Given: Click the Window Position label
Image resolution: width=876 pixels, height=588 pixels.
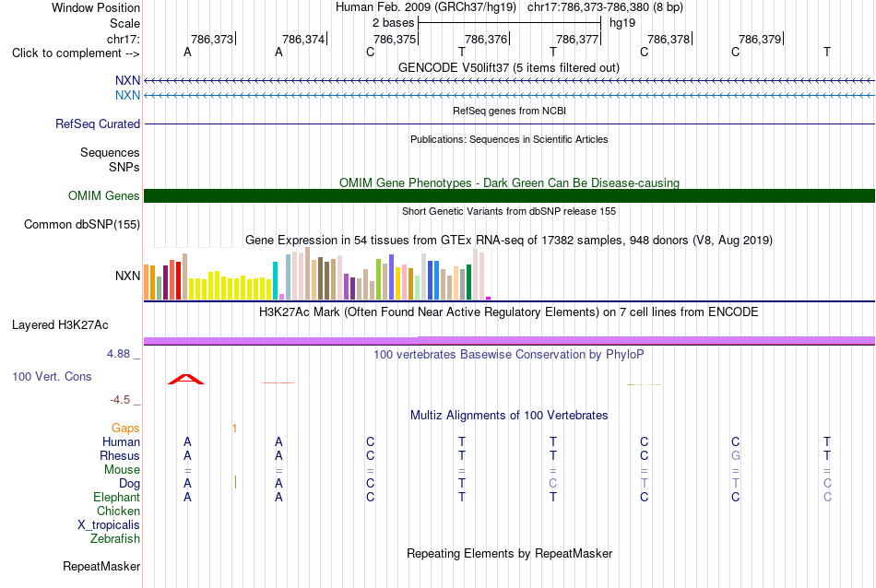Looking at the screenshot, I should tap(96, 7).
